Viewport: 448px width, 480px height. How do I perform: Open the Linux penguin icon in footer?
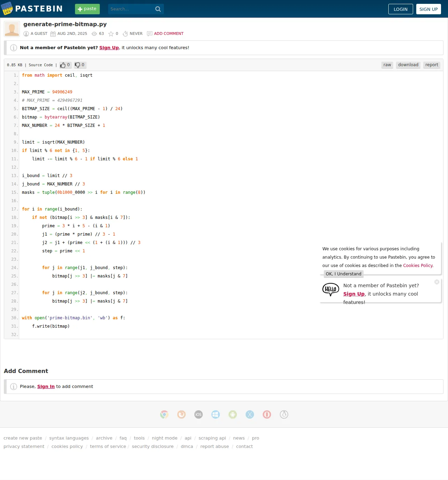(284, 414)
